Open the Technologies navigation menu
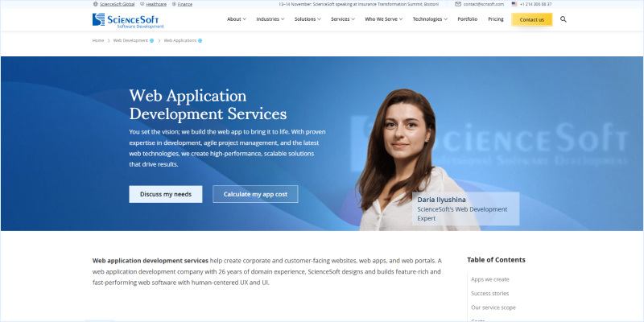This screenshot has height=322, width=644. [x=430, y=19]
